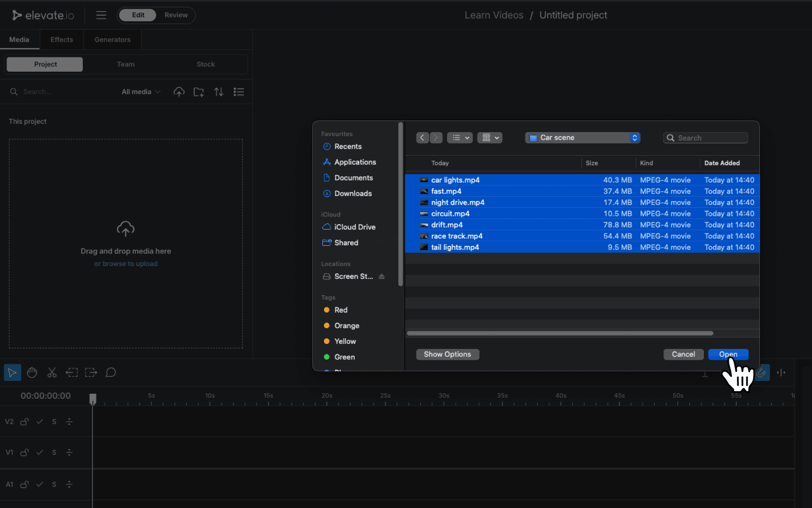Viewport: 812px width, 508px height.
Task: Sort files by the Date Added column header
Action: click(x=722, y=163)
